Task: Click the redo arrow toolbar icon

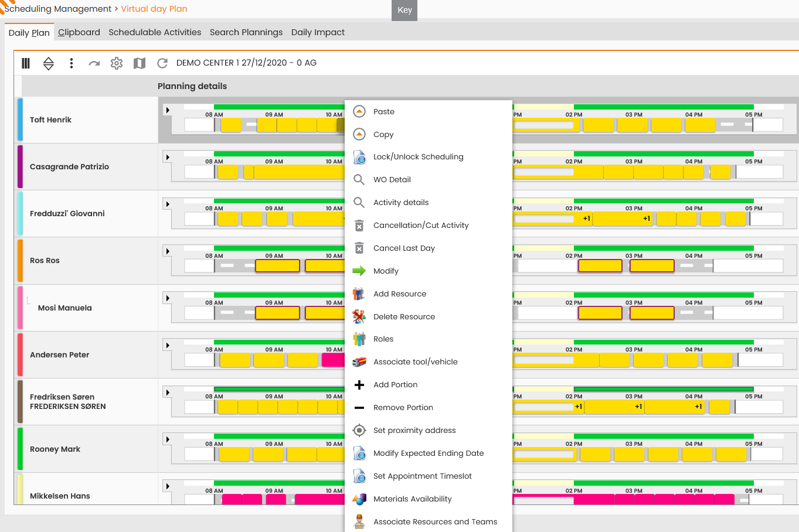Action: [94, 63]
